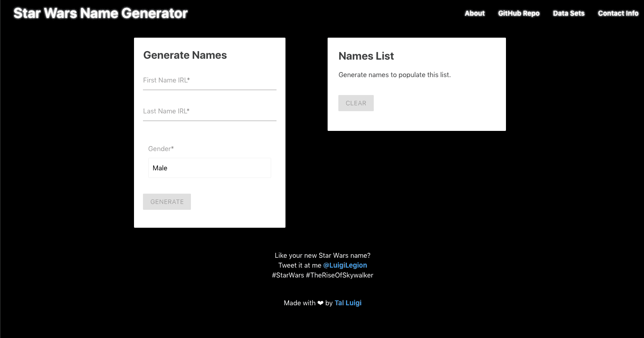Open the GitHub Repo link
This screenshot has width=644, height=338.
tap(519, 13)
